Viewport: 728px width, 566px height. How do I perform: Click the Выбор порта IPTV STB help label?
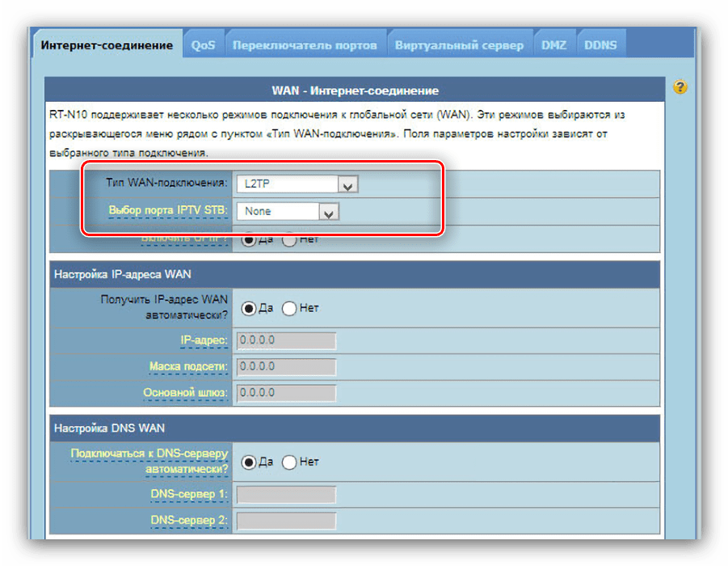tap(168, 210)
